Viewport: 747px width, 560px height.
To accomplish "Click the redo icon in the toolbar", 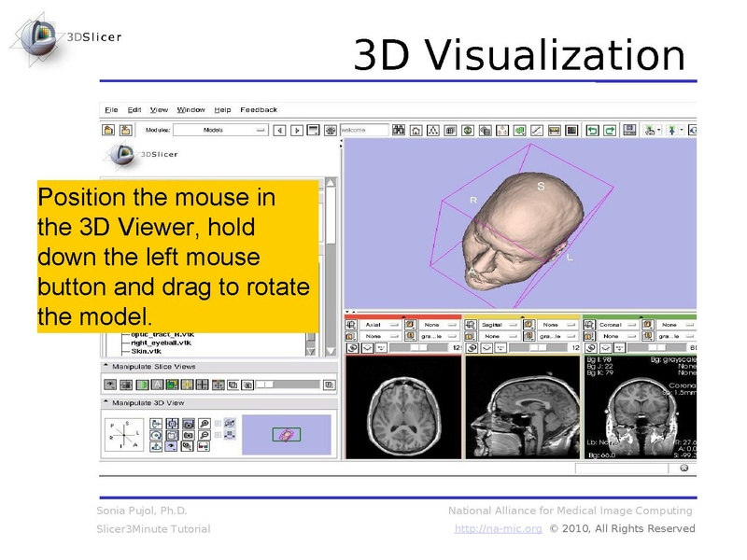I will point(610,129).
